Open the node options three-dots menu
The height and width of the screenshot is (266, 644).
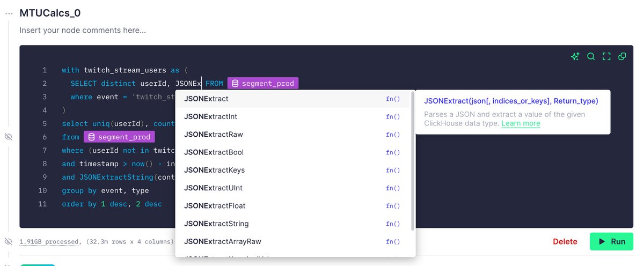coord(9,13)
